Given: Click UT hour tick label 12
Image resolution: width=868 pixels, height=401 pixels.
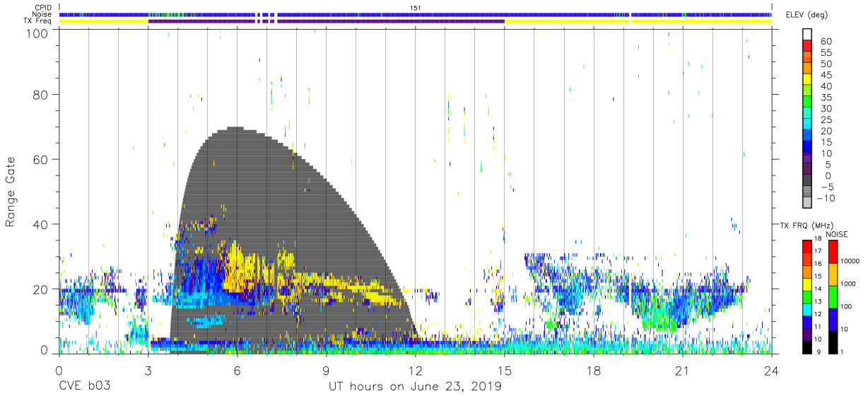Looking at the screenshot, I should (x=415, y=371).
